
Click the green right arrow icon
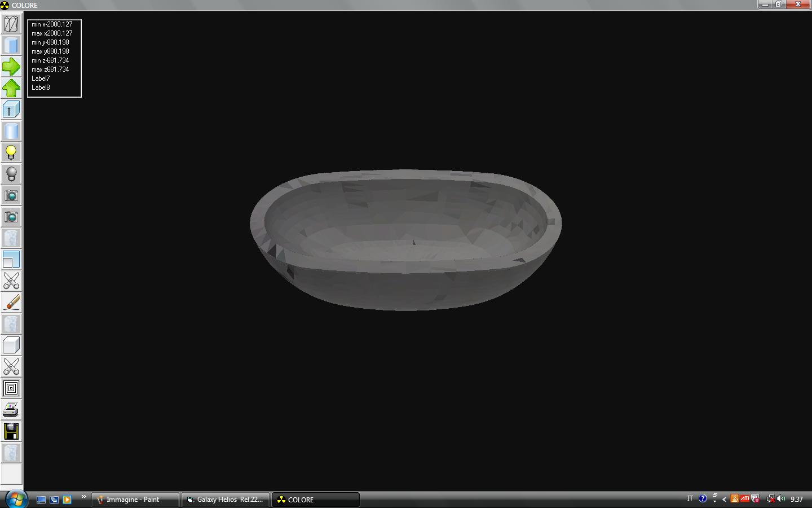[11, 67]
